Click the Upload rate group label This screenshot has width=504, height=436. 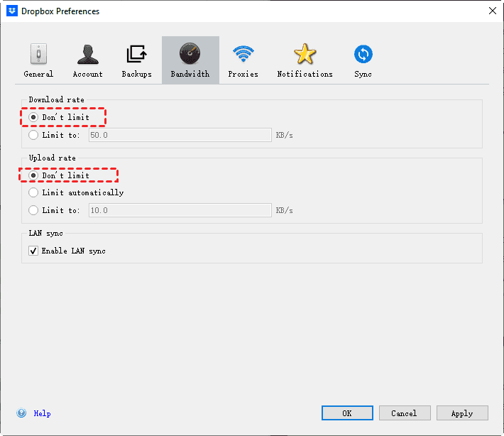(x=53, y=158)
